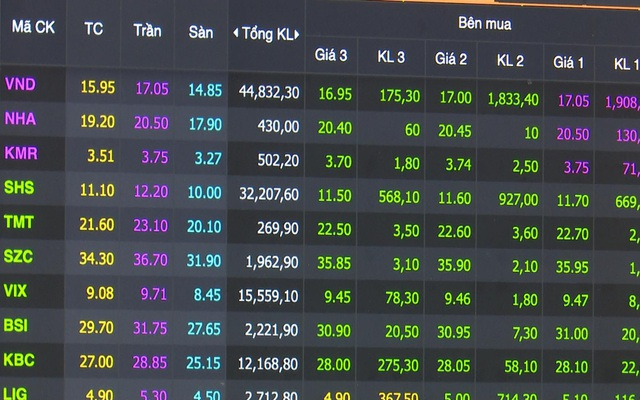Click the KL 2 column header
This screenshot has height=400, width=640.
pos(510,61)
